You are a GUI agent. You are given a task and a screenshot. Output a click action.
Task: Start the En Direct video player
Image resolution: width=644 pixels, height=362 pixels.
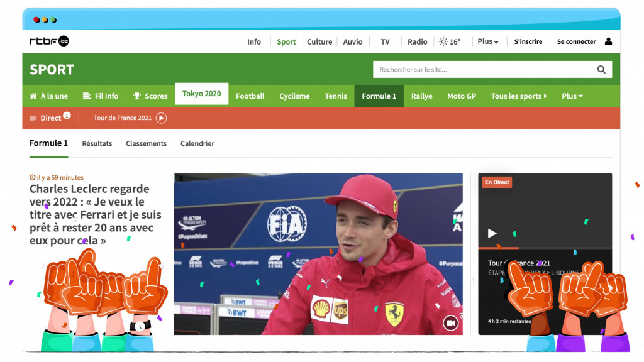(x=492, y=234)
